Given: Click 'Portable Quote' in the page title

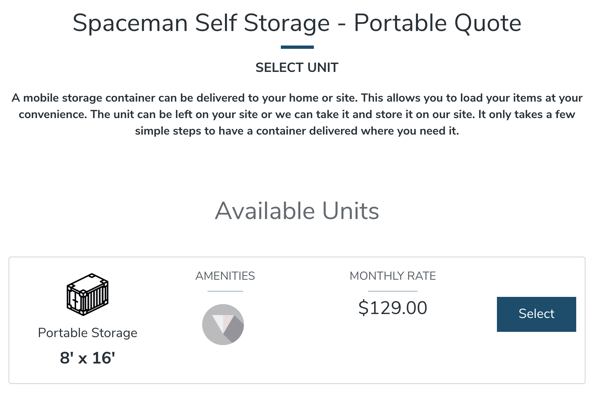Looking at the screenshot, I should coord(437,24).
